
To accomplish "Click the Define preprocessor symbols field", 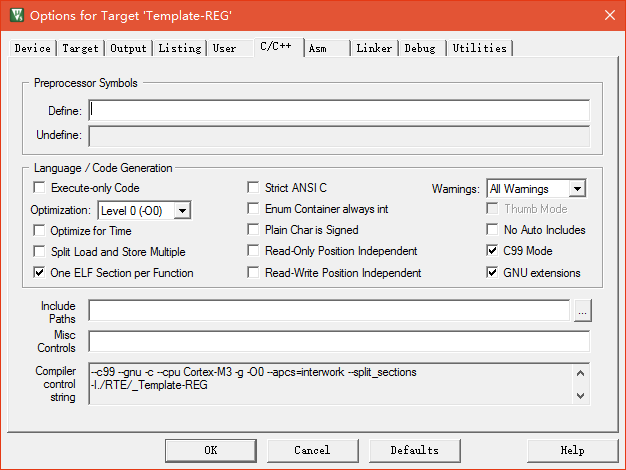I will click(339, 110).
